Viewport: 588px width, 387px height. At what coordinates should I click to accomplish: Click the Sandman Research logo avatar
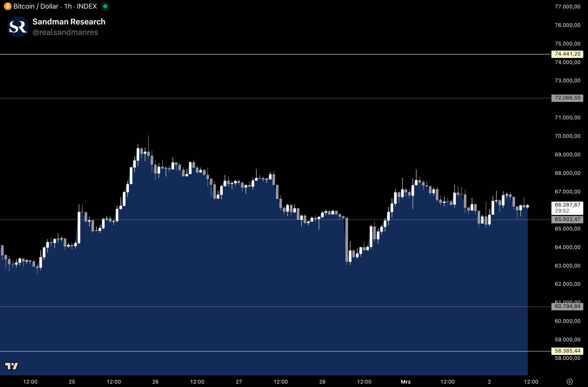point(18,27)
